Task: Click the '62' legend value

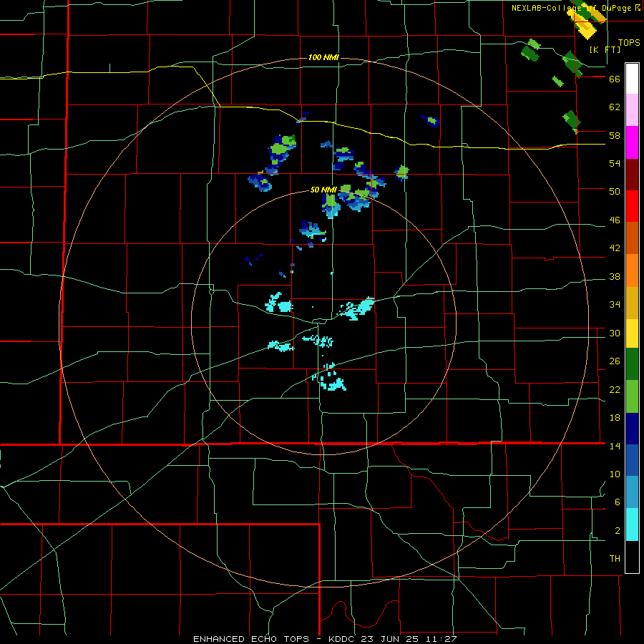Action: pos(615,107)
